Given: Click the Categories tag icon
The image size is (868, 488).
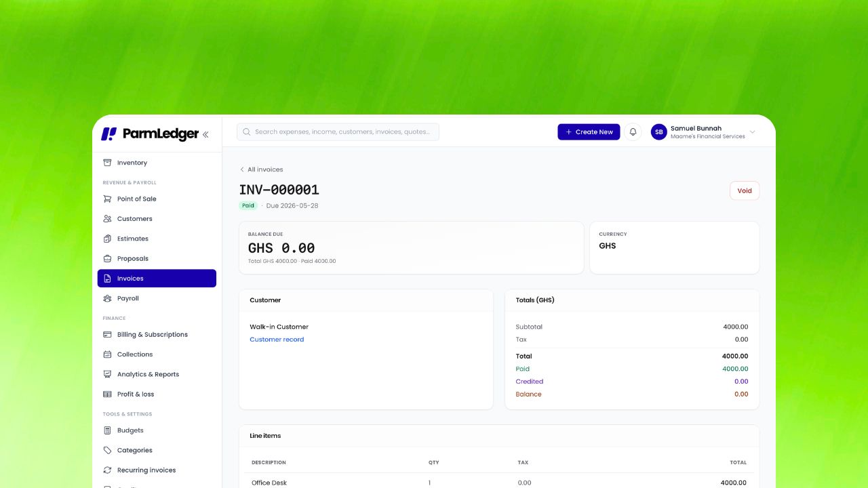Looking at the screenshot, I should tap(107, 450).
